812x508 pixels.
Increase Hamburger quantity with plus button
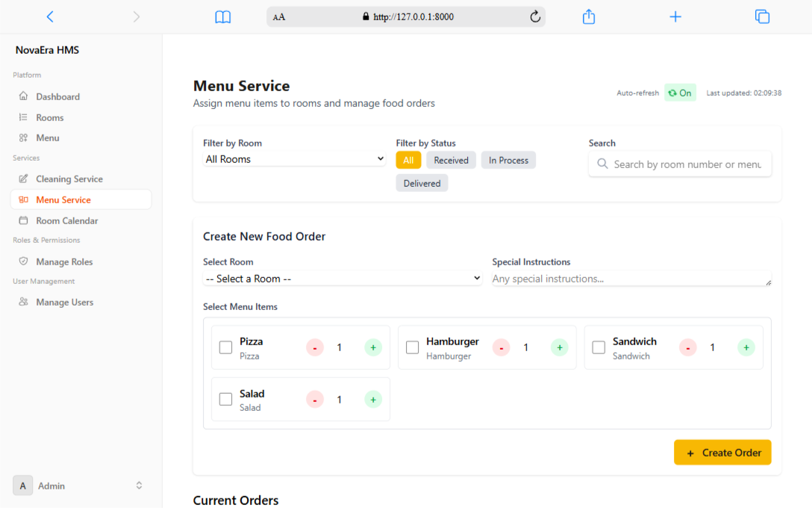(x=560, y=347)
